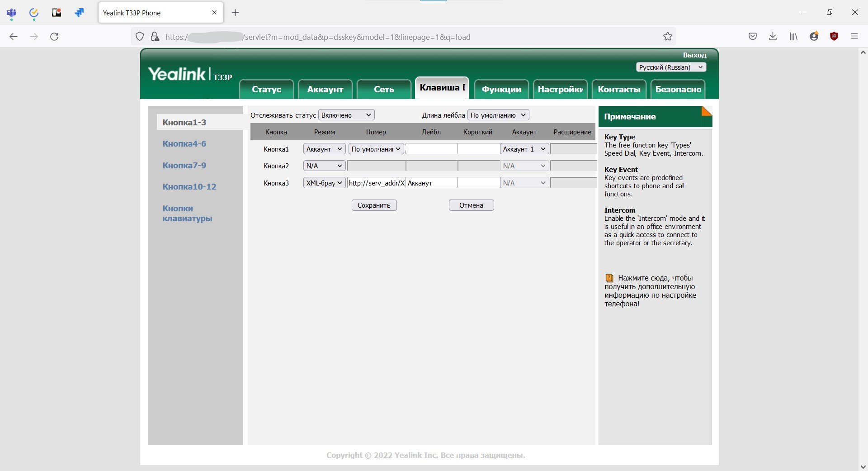The width and height of the screenshot is (868, 471).
Task: Open the Кнопка1 Режим dropdown
Action: [x=324, y=149]
